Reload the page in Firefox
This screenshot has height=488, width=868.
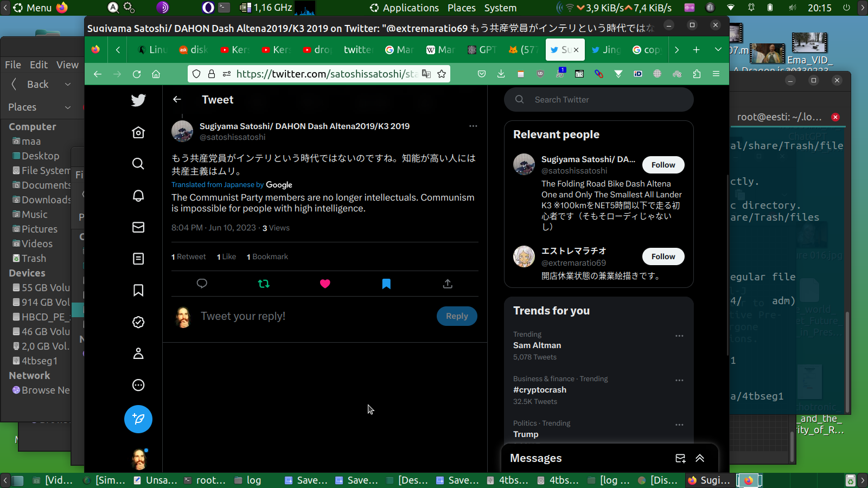(x=137, y=74)
